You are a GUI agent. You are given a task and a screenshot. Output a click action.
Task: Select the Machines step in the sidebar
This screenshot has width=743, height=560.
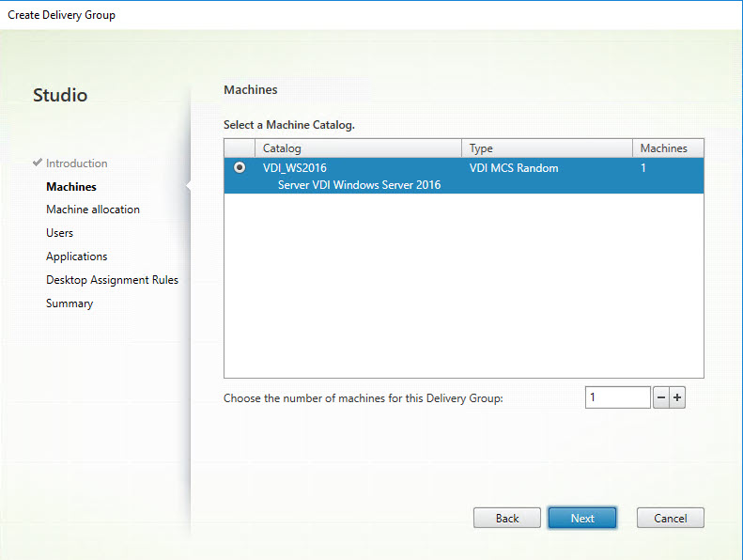coord(71,187)
